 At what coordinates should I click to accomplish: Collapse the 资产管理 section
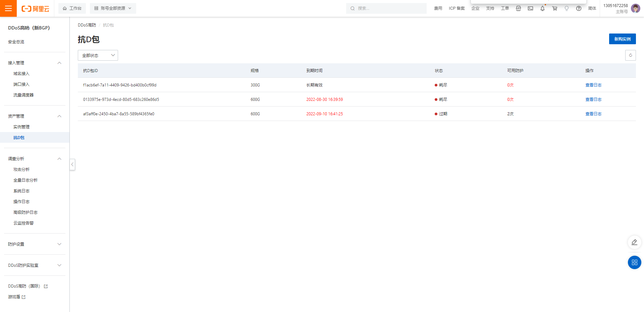coord(59,116)
